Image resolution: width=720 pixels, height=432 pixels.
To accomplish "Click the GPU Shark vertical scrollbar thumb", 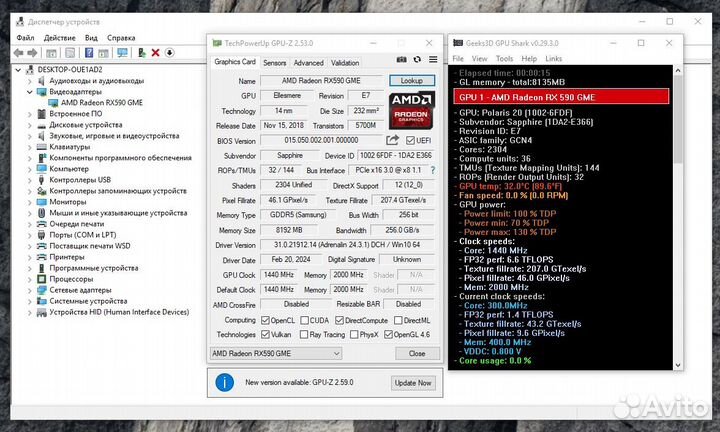I will tap(678, 119).
